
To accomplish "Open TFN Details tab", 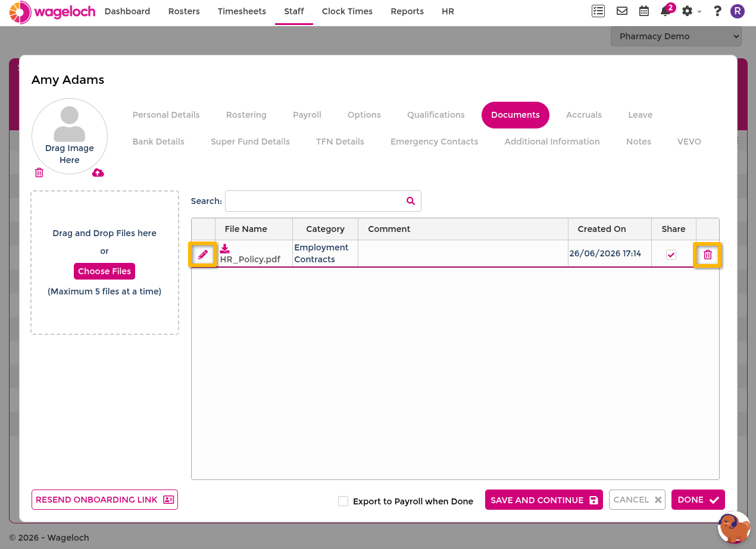I will 340,142.
